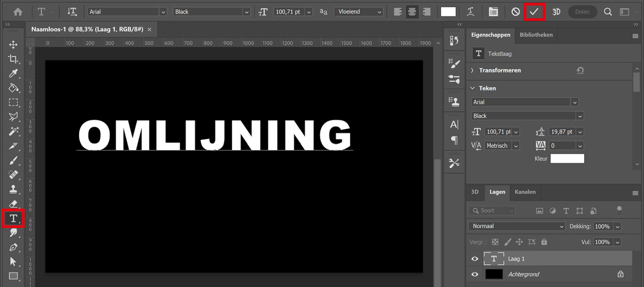Select the Eraser tool
The width and height of the screenshot is (644, 287).
click(x=13, y=203)
